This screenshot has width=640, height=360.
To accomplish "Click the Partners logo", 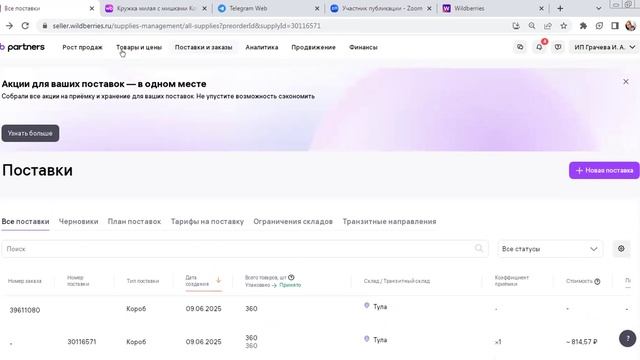I will tap(22, 47).
